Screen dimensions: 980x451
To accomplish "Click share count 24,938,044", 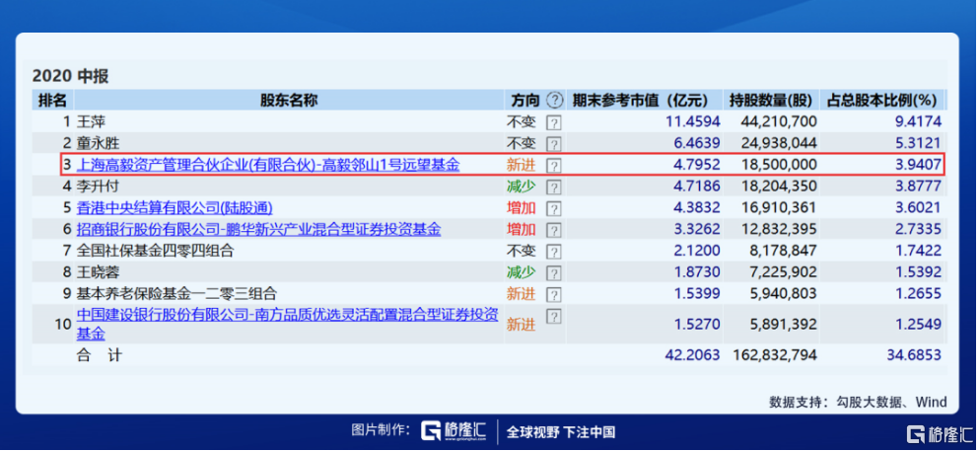I will point(779,143).
